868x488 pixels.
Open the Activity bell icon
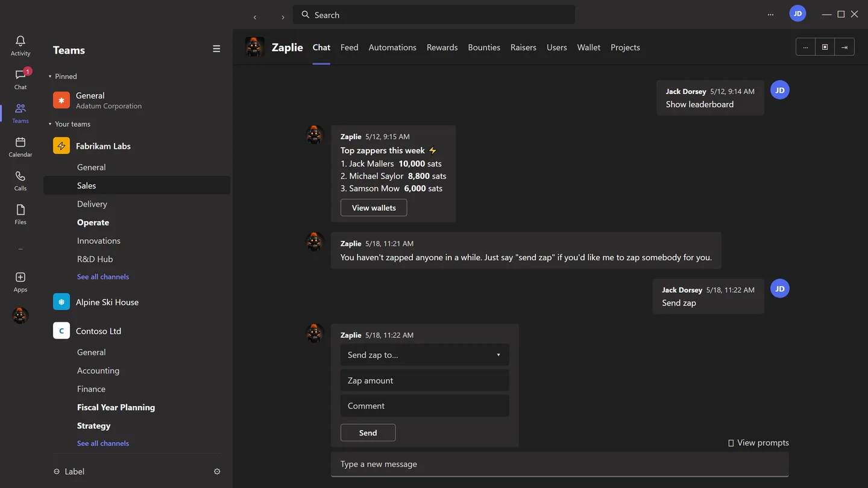[20, 41]
